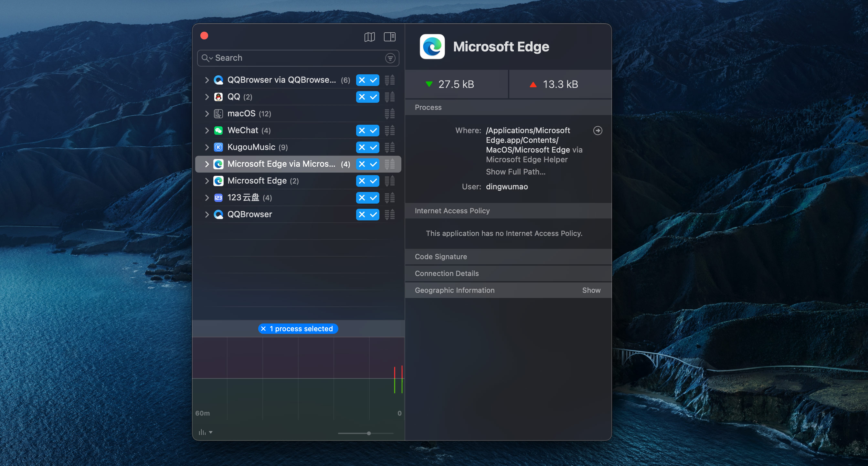Viewport: 868px width, 466px height.
Task: Reveal process path with arrow icon
Action: tap(598, 131)
